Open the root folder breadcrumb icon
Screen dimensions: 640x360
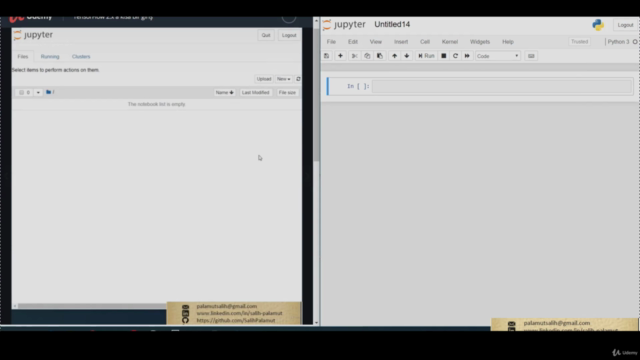pos(49,92)
